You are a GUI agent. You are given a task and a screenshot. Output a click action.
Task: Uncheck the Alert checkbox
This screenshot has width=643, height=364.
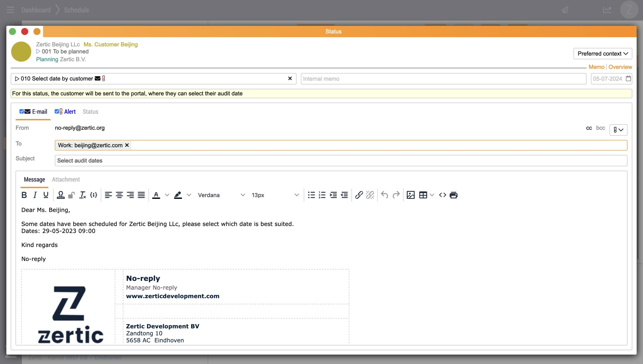tap(57, 111)
